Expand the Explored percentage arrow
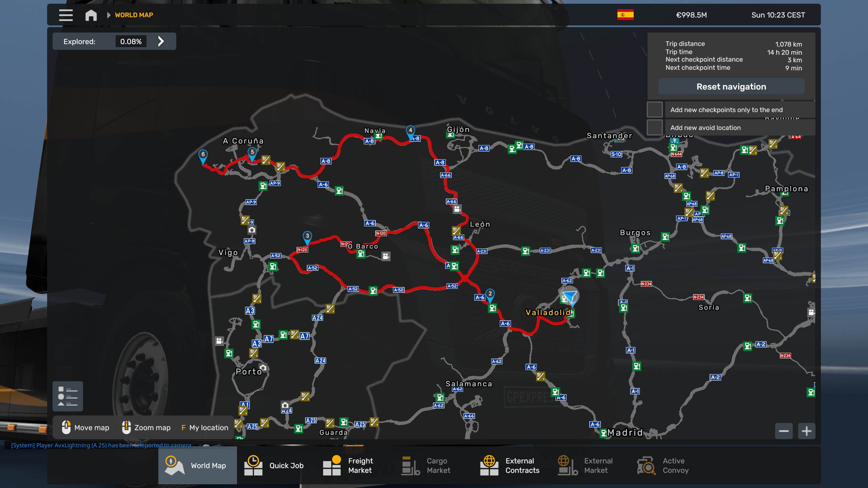 [161, 41]
